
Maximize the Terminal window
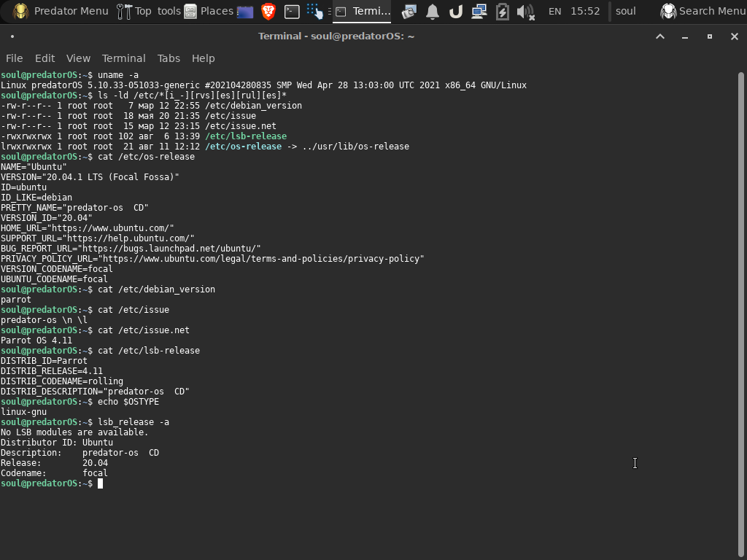coord(709,36)
